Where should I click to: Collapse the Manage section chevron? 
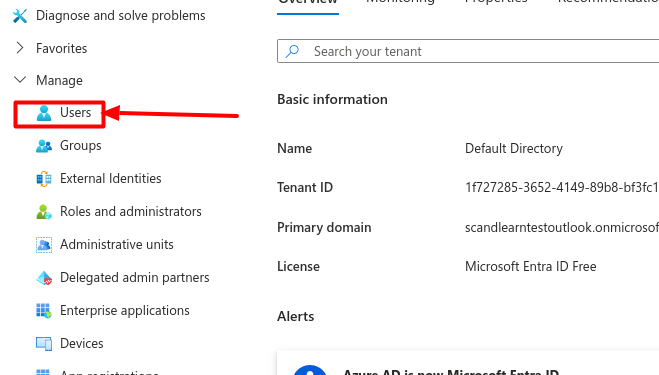[x=20, y=79]
